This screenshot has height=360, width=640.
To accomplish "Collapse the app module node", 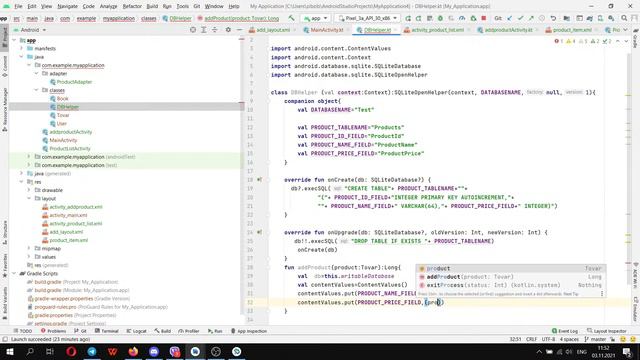I will (x=14, y=40).
